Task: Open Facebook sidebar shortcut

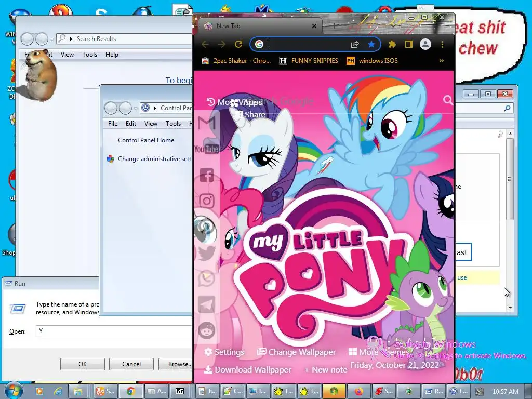Action: (x=207, y=175)
